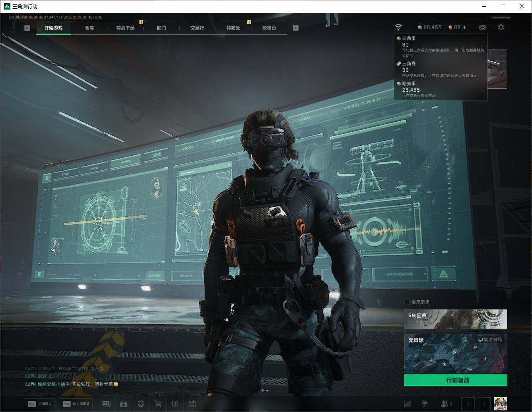Click the player avatar portrait
532x412 pixels.
(500, 404)
